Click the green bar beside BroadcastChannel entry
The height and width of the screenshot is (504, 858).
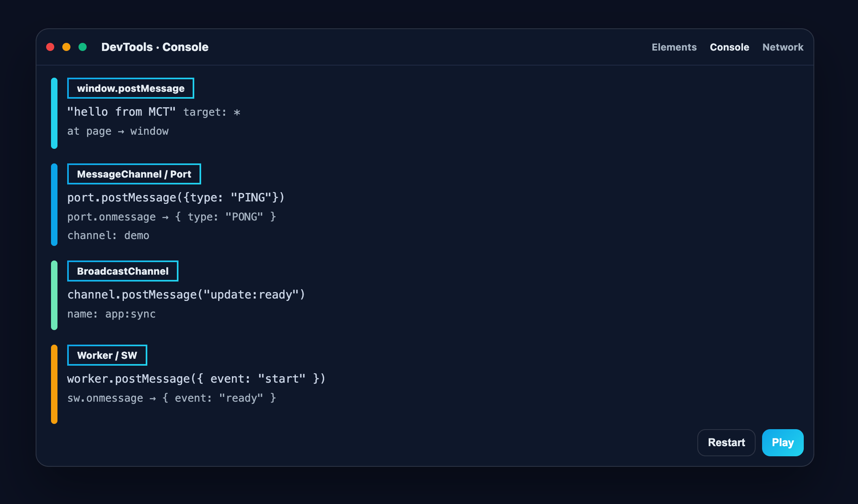pos(54,295)
